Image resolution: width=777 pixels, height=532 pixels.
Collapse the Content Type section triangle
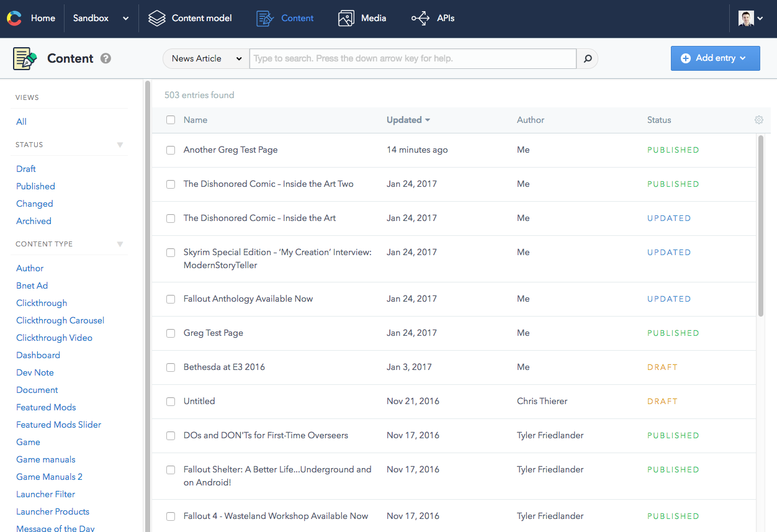point(120,244)
